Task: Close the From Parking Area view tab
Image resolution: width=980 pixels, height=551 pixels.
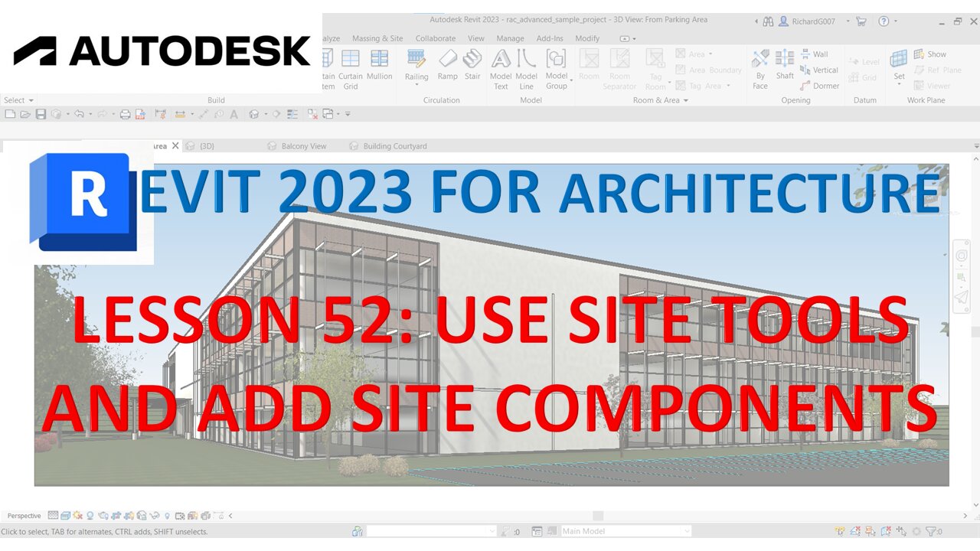Action: click(175, 145)
